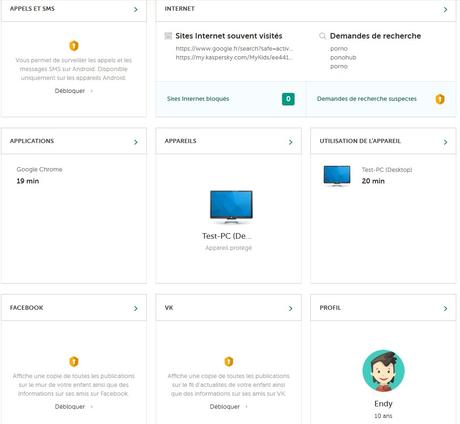Viewport: 460px width, 424px height.
Task: Expand Utilisation de l'appareil chevron
Action: coord(445,142)
